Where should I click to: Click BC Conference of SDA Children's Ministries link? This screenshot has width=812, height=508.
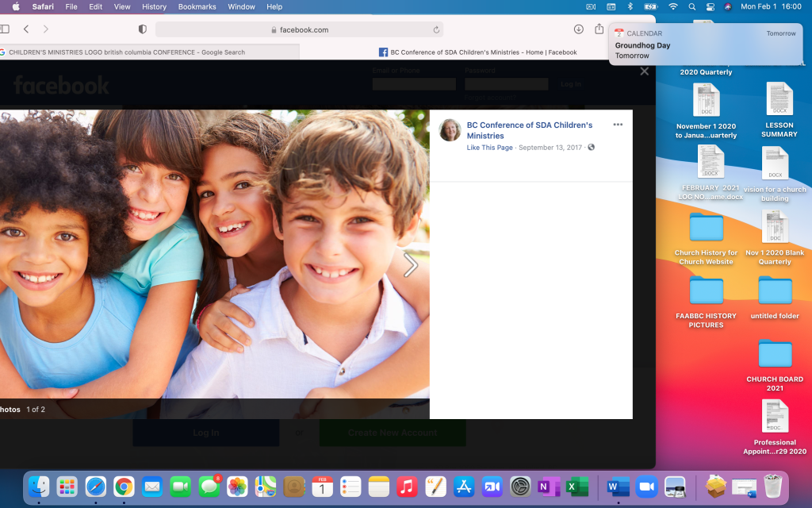point(529,130)
